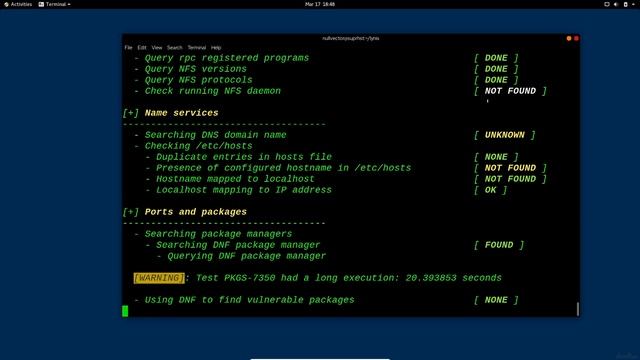Open the Search menu

click(174, 48)
